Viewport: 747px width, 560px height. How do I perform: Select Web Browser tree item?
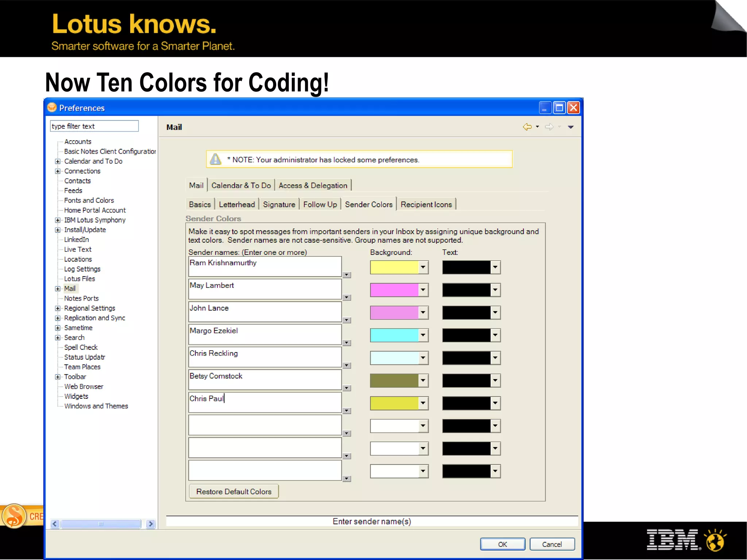tap(84, 386)
